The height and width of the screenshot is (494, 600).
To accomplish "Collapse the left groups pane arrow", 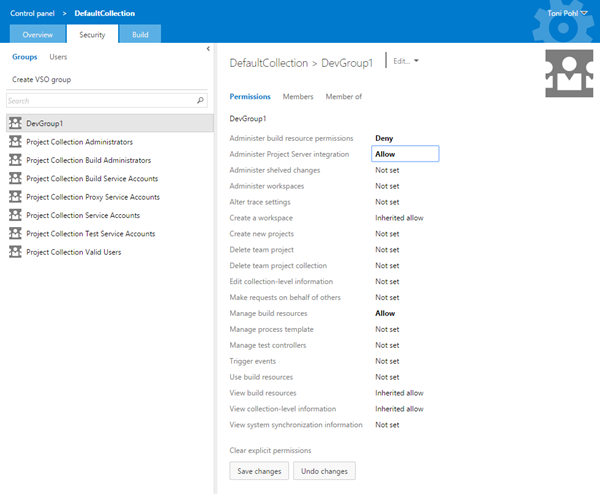I will pyautogui.click(x=208, y=49).
